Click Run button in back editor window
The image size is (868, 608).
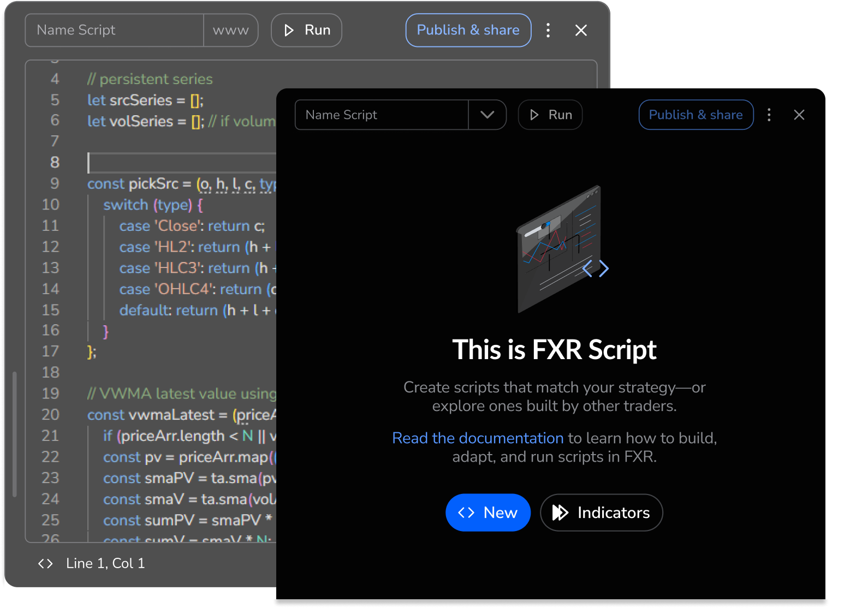pos(306,30)
